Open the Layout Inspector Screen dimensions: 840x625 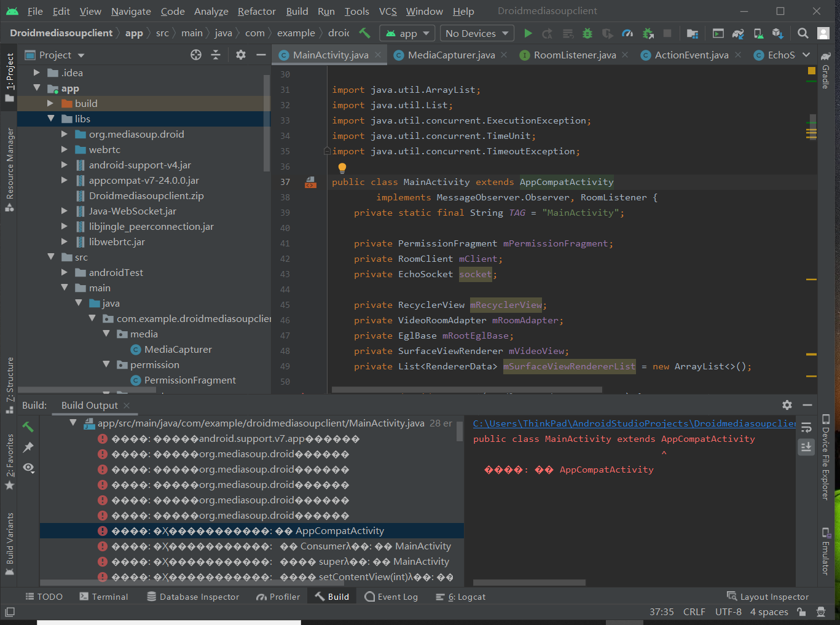[x=767, y=597]
